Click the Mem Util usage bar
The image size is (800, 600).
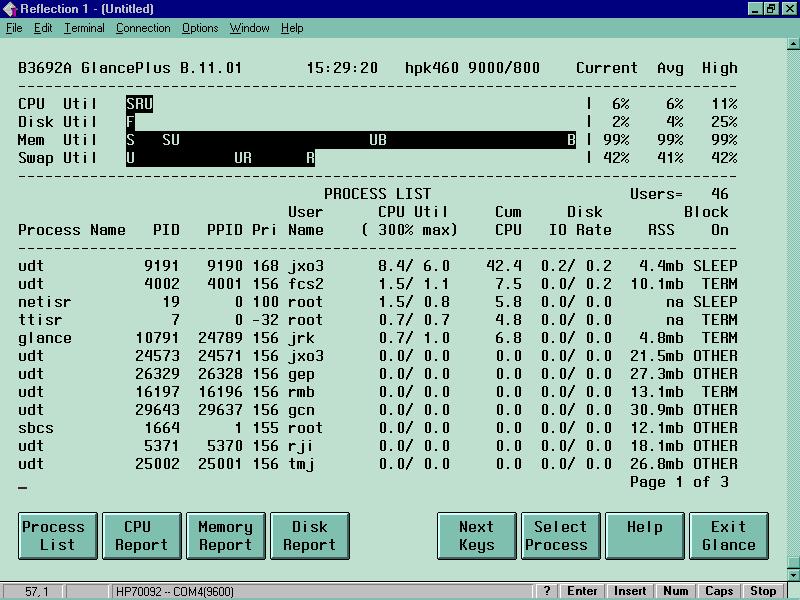tap(351, 140)
